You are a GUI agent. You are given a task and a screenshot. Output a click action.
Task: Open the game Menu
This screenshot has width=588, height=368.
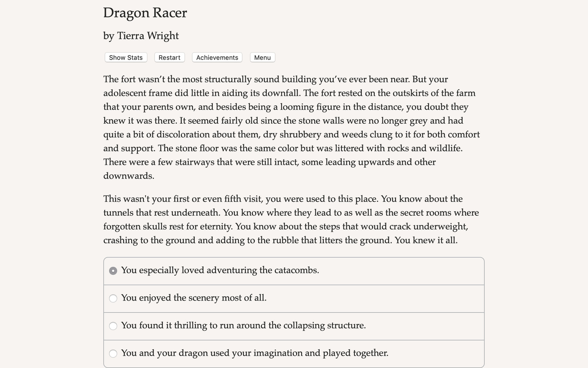[x=262, y=57]
